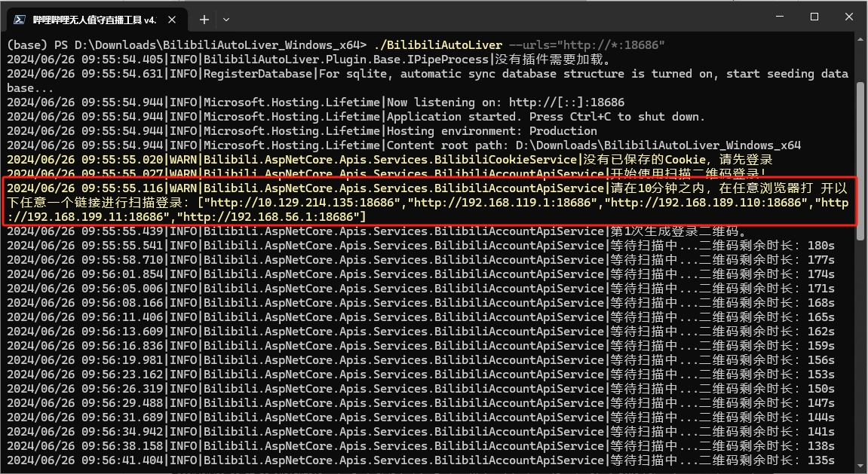The width and height of the screenshot is (868, 474).
Task: Click the Application started log line
Action: point(356,117)
